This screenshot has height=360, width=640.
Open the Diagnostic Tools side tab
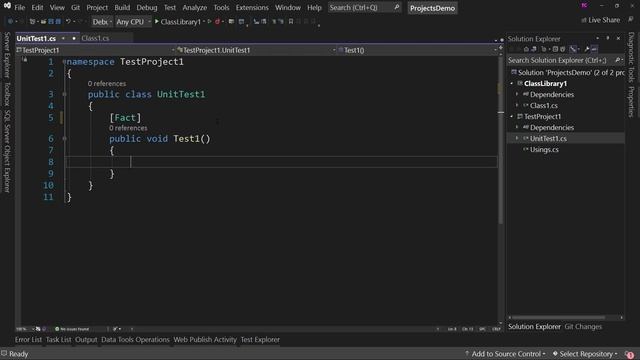click(x=631, y=57)
